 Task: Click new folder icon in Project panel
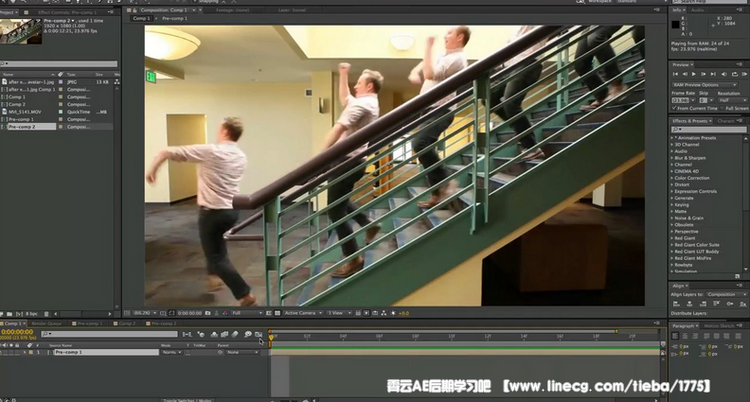pyautogui.click(x=10, y=314)
